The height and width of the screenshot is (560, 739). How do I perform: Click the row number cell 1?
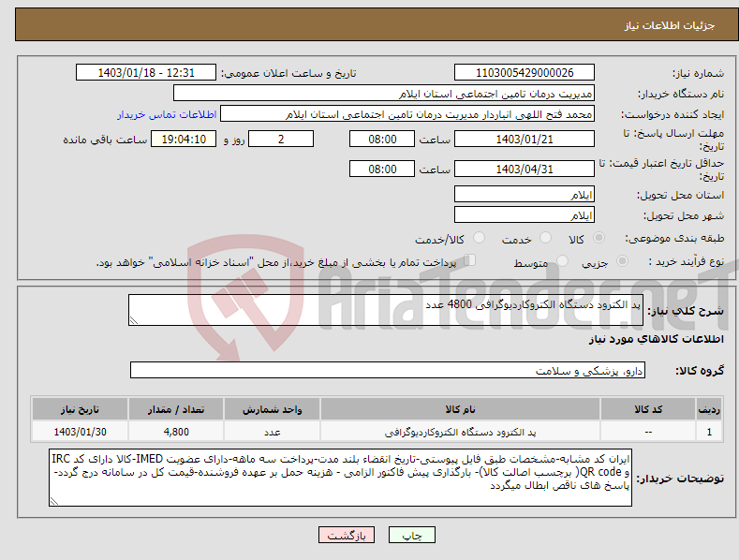[x=709, y=432]
